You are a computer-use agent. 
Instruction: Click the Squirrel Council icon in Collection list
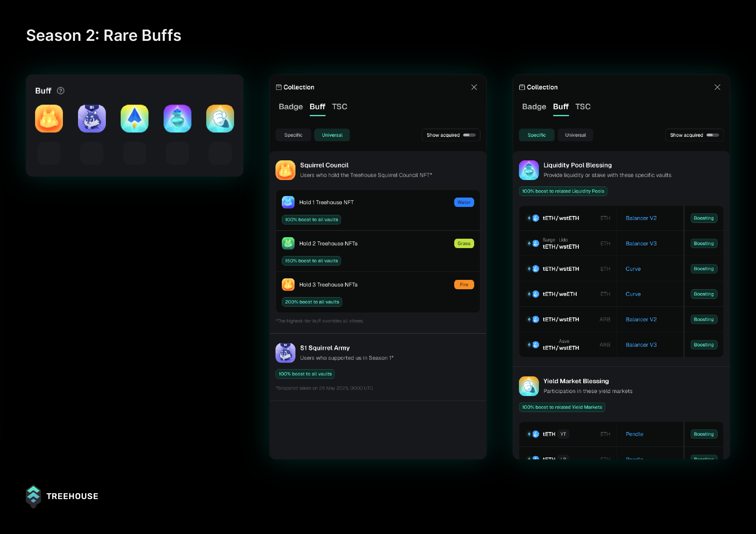[x=285, y=170]
